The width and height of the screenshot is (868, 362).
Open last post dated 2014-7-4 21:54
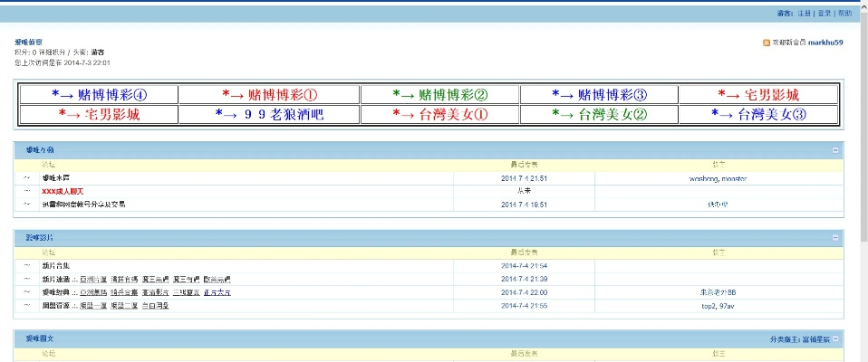point(524,266)
